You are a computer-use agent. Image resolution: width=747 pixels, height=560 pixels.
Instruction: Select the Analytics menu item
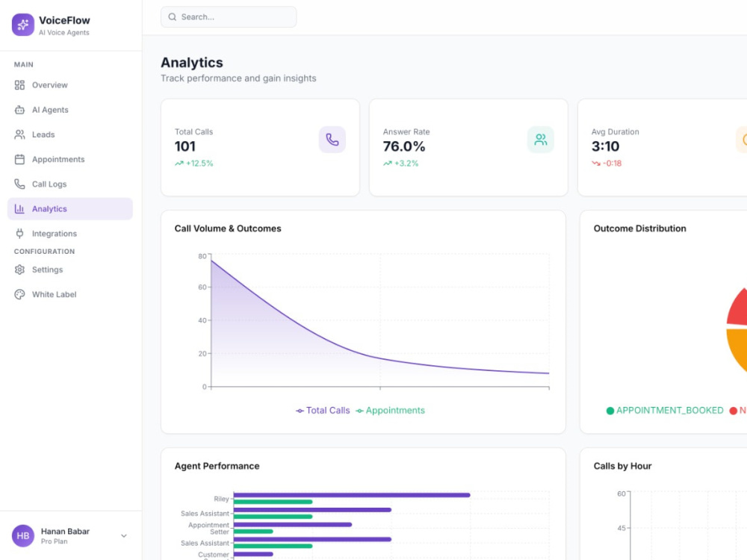[70, 209]
